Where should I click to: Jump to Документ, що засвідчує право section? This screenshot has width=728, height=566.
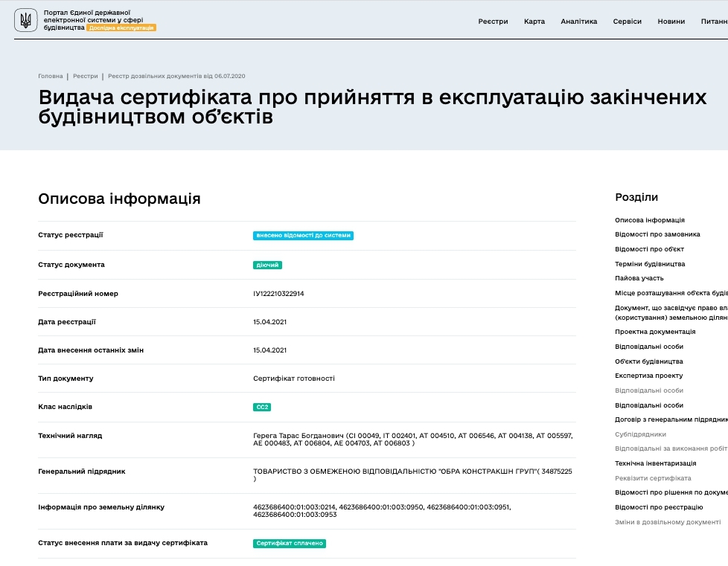[x=671, y=312]
